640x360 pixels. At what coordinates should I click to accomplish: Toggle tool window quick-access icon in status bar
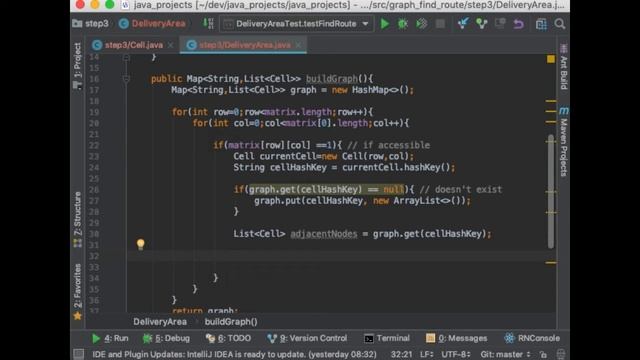78,354
